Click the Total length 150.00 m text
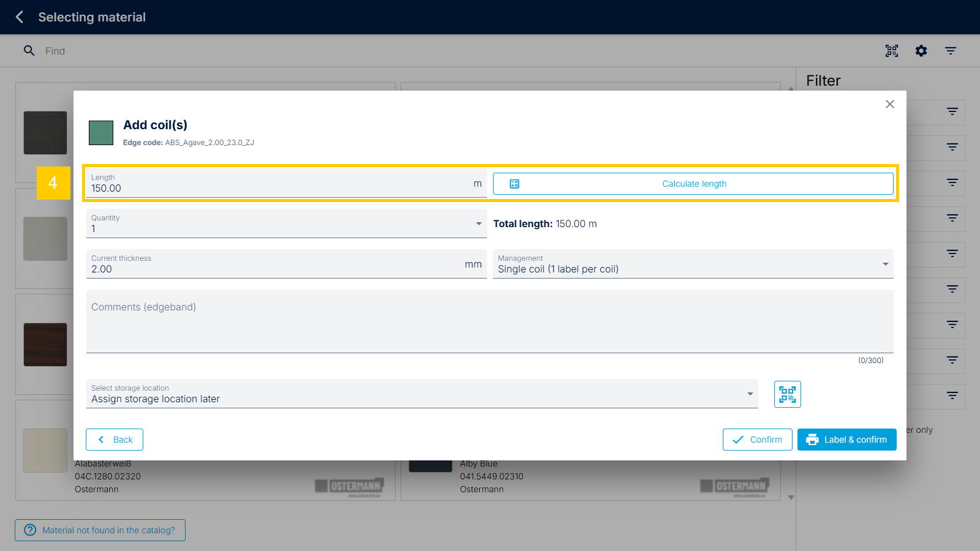Screen dimensions: 980x551 [545, 224]
